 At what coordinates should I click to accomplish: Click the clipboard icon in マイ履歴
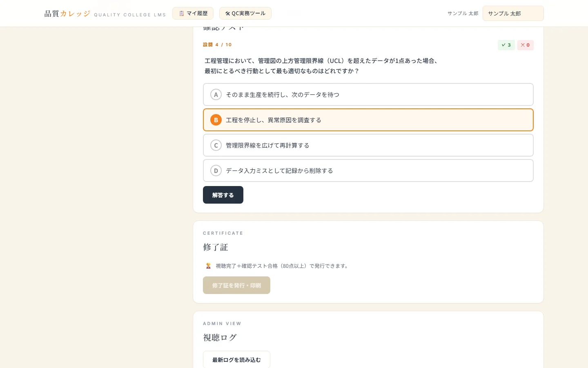182,13
